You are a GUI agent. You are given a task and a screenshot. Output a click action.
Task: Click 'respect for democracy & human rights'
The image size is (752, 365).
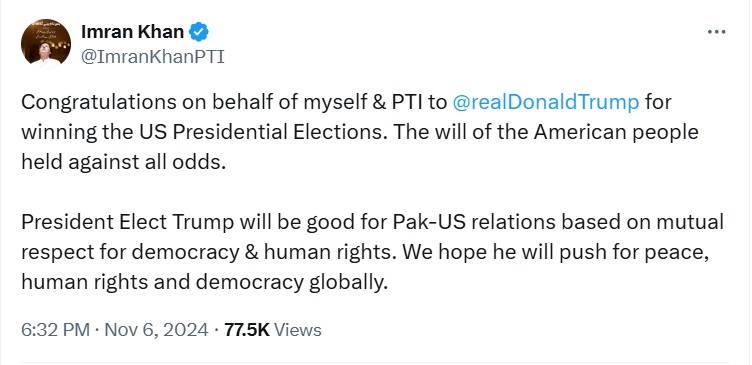tap(209, 253)
